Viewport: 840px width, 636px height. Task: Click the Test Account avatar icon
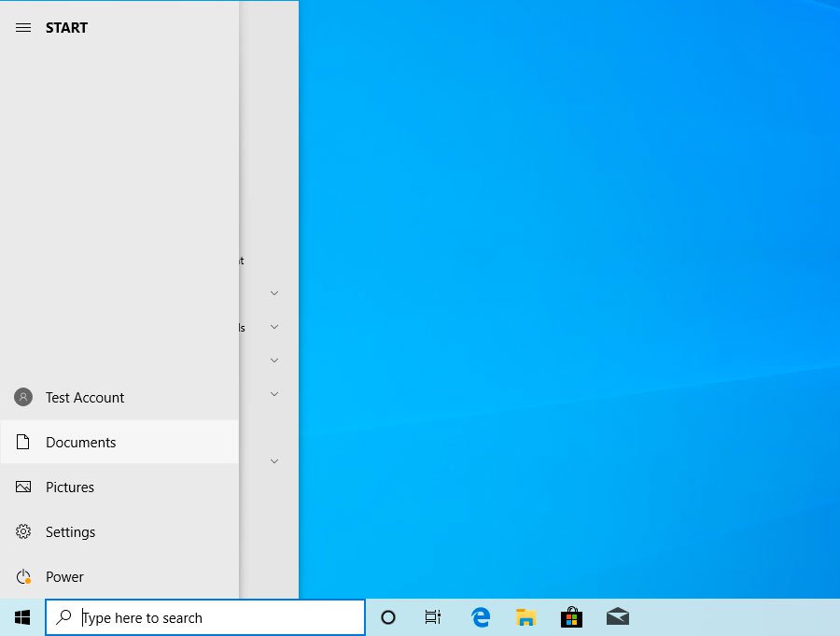22,397
